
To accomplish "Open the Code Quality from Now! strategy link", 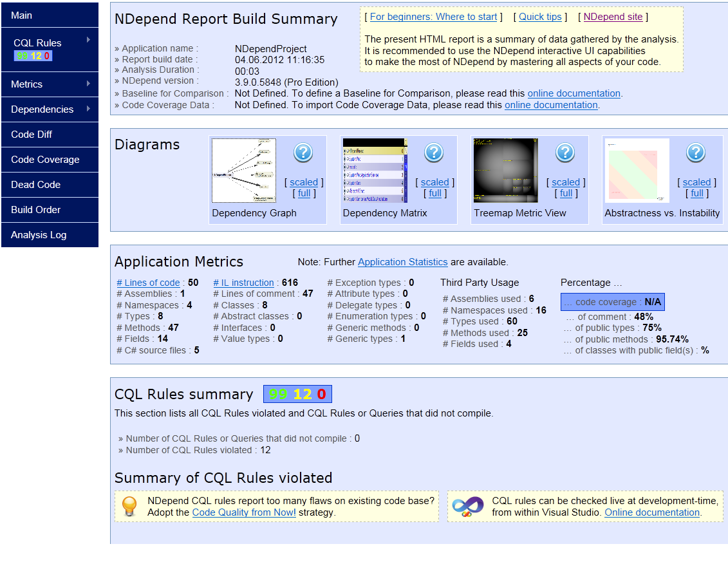I will (243, 512).
